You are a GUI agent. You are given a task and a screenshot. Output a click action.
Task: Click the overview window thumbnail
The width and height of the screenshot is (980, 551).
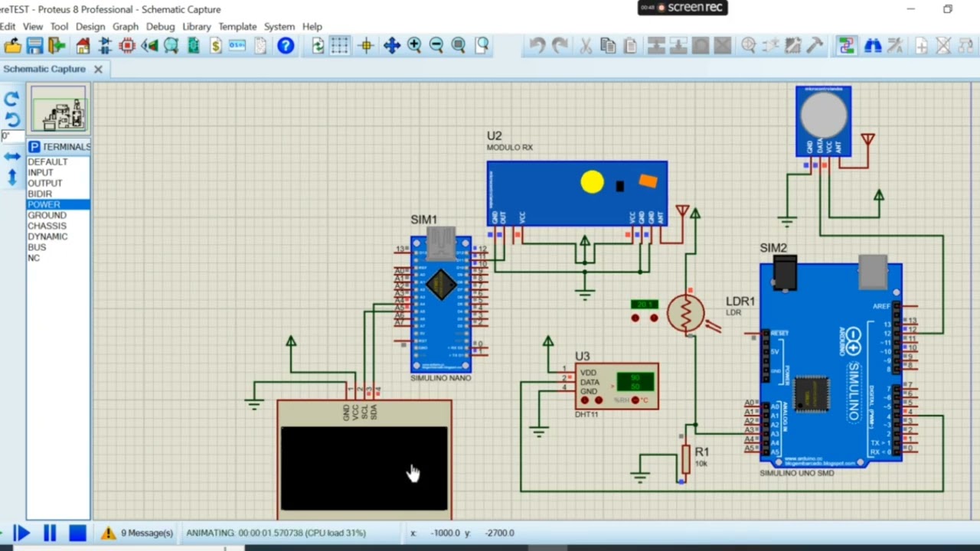click(59, 109)
